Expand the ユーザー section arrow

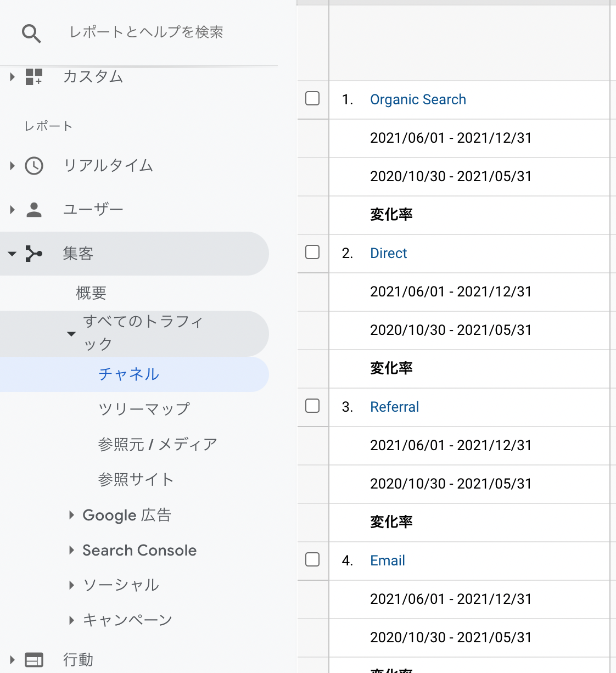pyautogui.click(x=12, y=210)
